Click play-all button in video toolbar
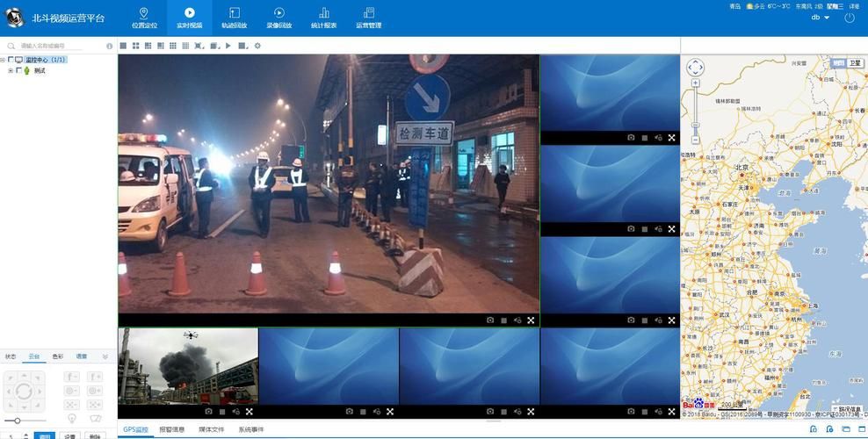Screen dimensions: 868x439 point(228,46)
